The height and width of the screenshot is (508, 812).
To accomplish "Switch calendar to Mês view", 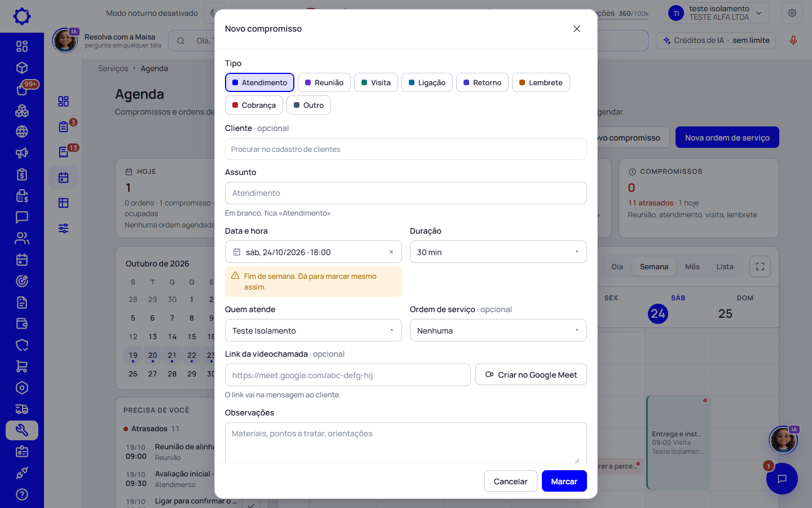I will coord(692,266).
